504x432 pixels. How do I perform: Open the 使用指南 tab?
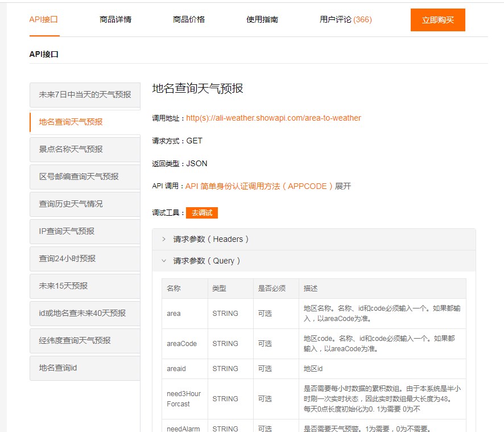point(262,19)
